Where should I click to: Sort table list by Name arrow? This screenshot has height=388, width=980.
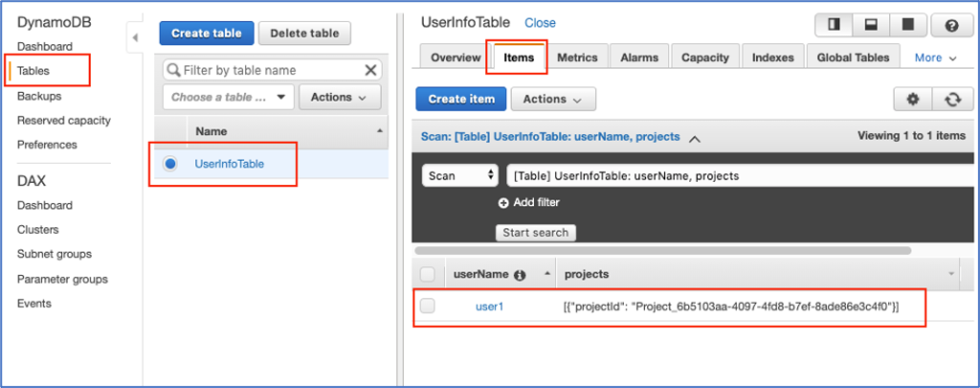coord(379,130)
